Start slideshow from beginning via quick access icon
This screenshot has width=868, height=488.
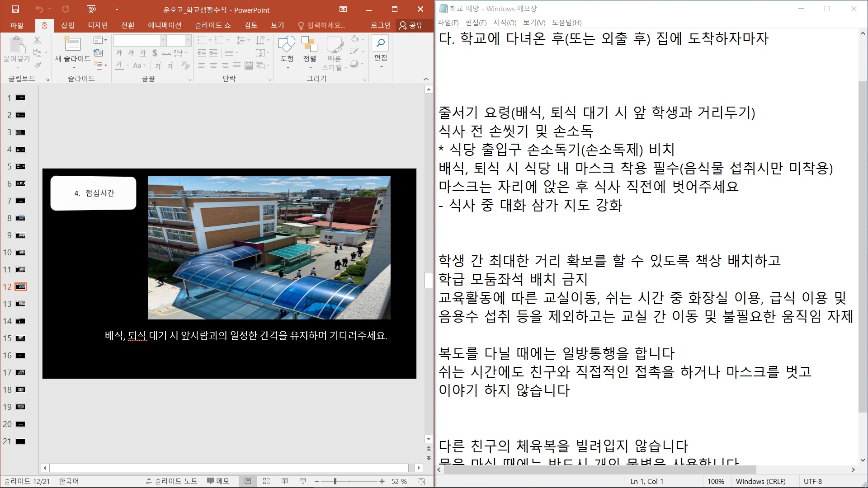(x=91, y=9)
